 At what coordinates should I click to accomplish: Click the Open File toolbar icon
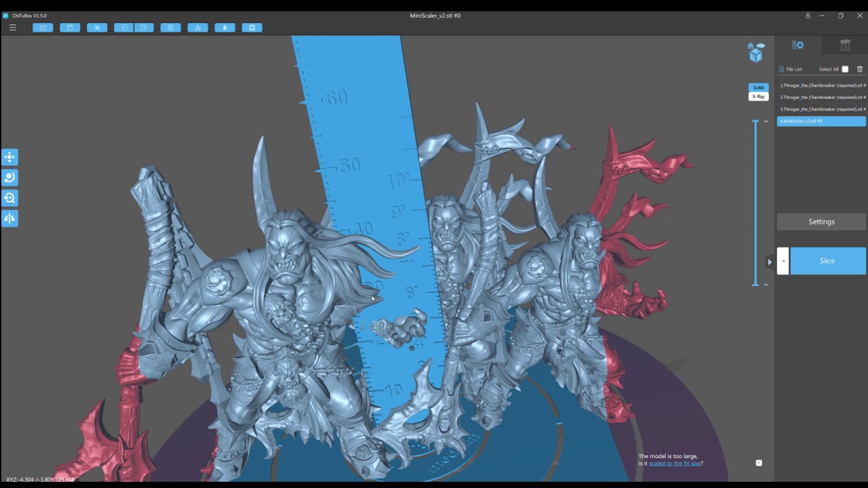pos(43,28)
